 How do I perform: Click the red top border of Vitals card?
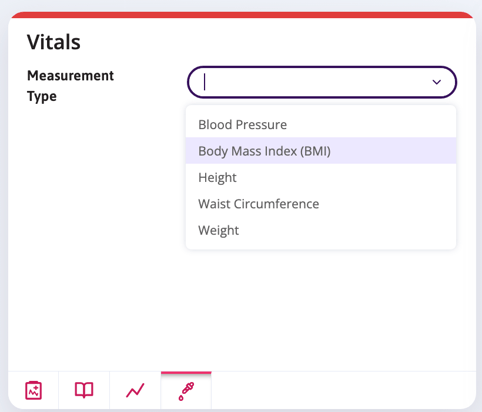(x=242, y=15)
